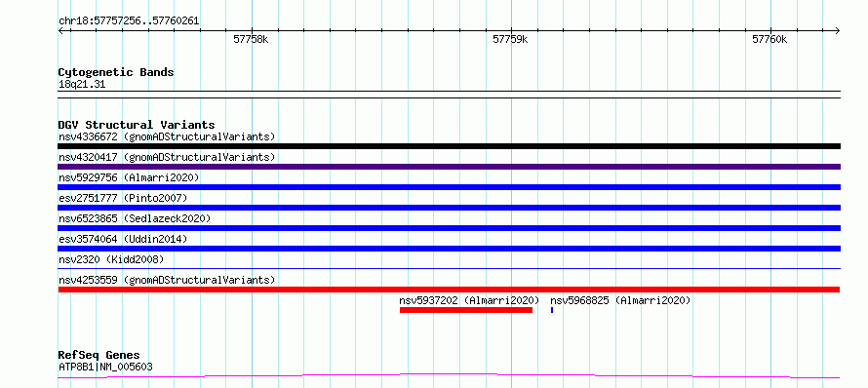Viewport: 868px width, 388px height.
Task: Click the DGV Structural Variants track heading
Action: click(137, 125)
